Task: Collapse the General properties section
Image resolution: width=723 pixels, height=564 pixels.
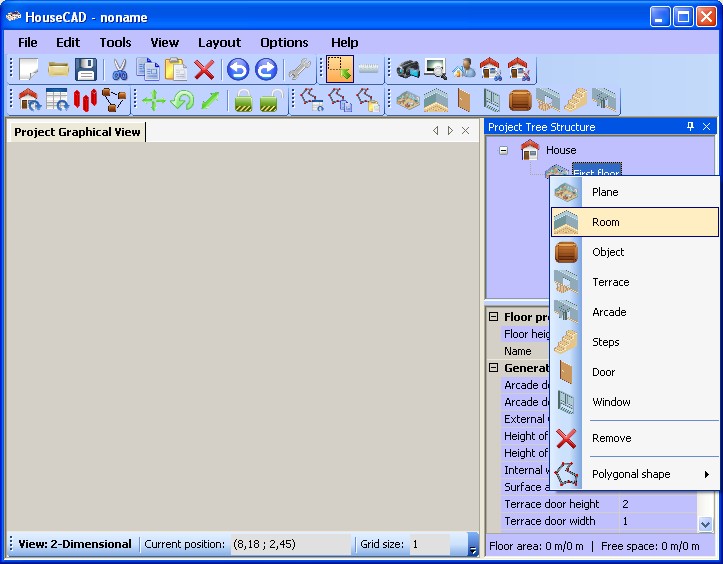Action: tap(493, 368)
